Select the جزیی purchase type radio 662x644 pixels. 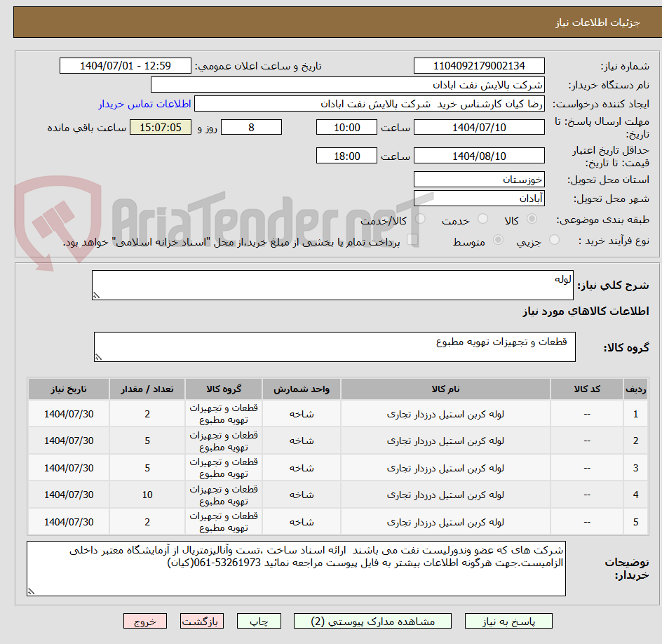coord(554,240)
